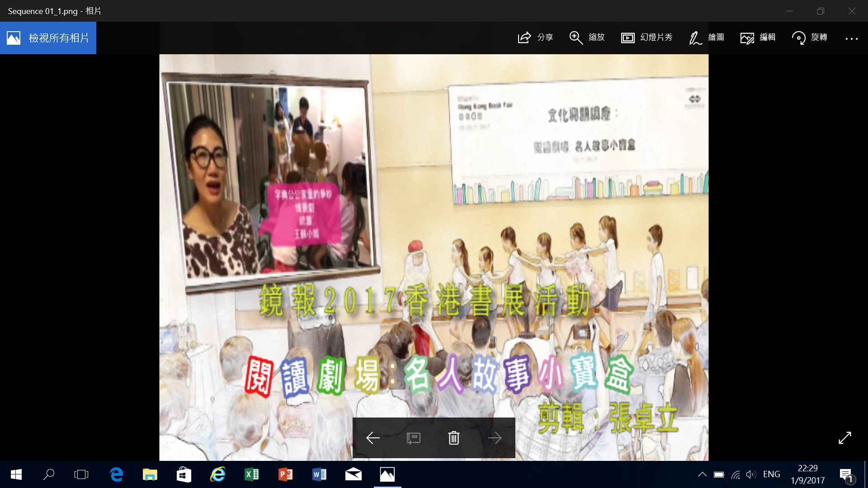This screenshot has height=488, width=868.
Task: Open PowerPoint from the taskbar
Action: click(286, 474)
